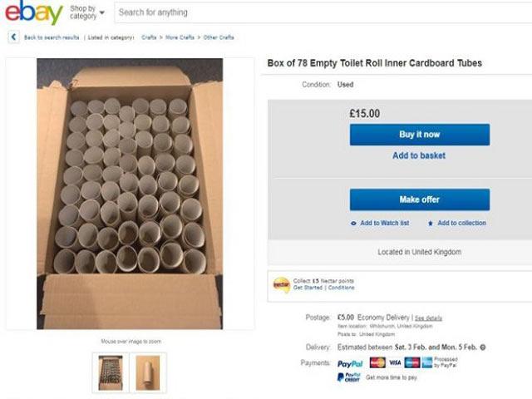Image resolution: width=532 pixels, height=399 pixels.
Task: Select the box of tubes thumbnail
Action: coord(110,372)
